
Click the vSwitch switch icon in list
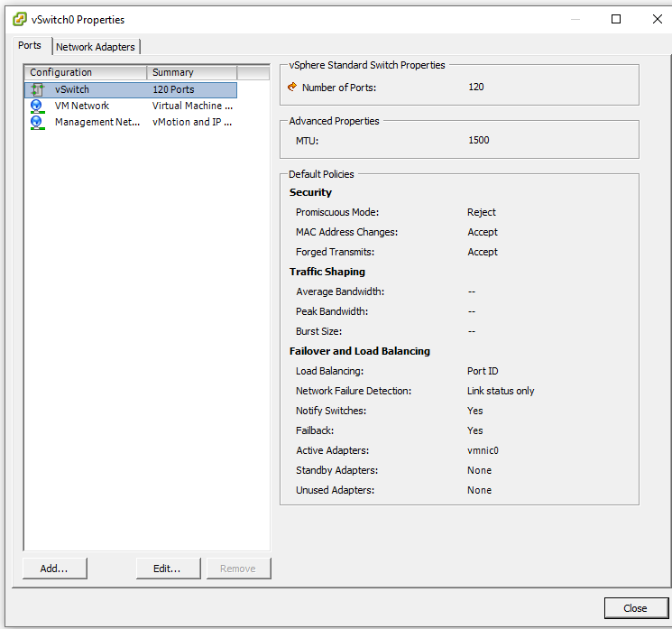(x=37, y=89)
